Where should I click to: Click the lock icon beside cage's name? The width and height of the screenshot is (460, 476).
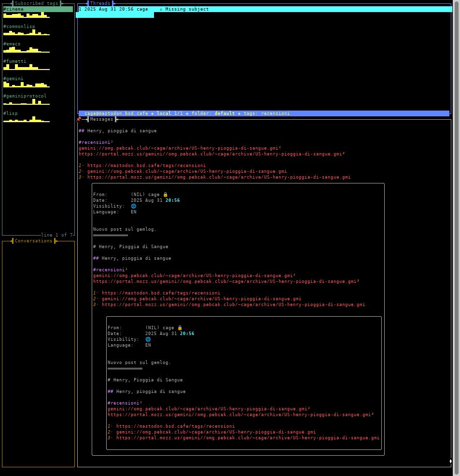tap(165, 194)
